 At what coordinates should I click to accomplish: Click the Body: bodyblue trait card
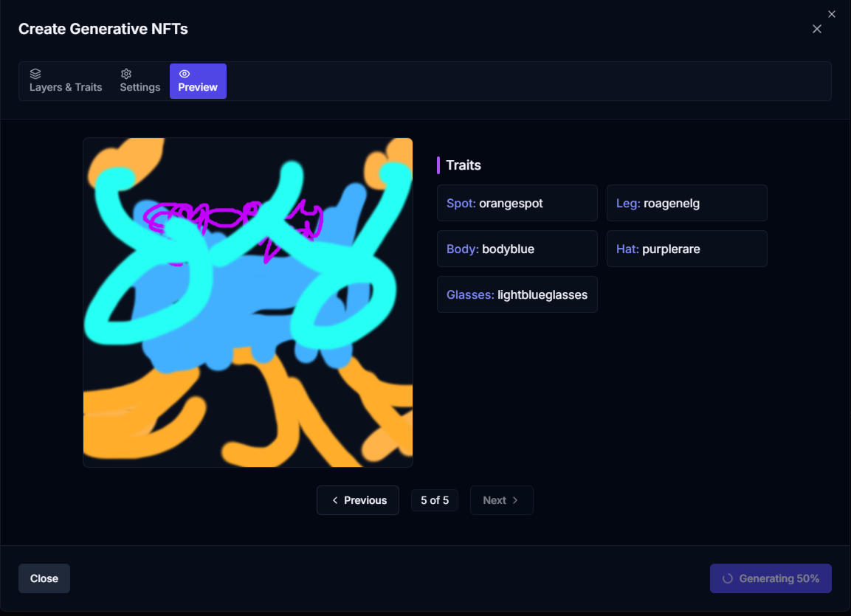(517, 249)
